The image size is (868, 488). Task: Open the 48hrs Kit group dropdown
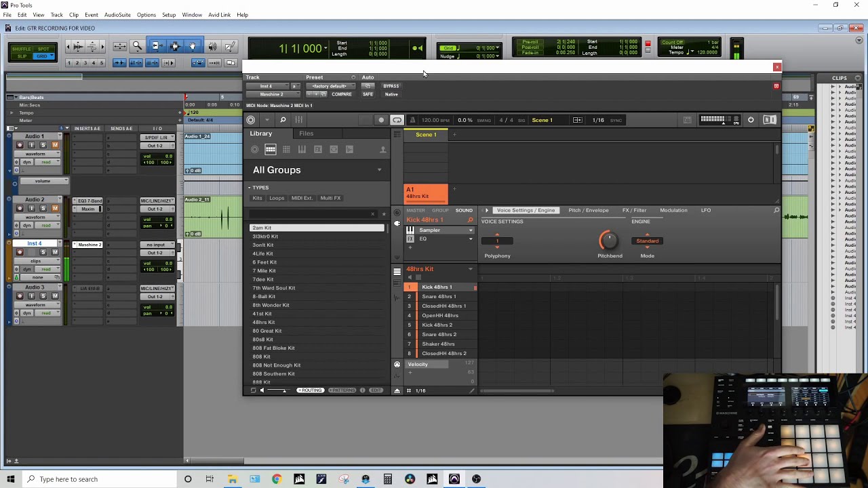coord(470,269)
